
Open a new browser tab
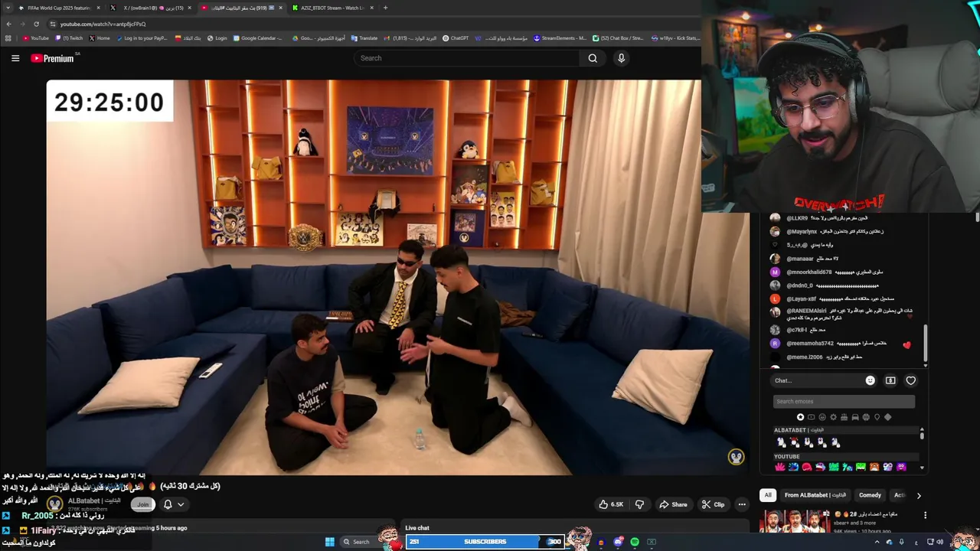click(x=385, y=8)
